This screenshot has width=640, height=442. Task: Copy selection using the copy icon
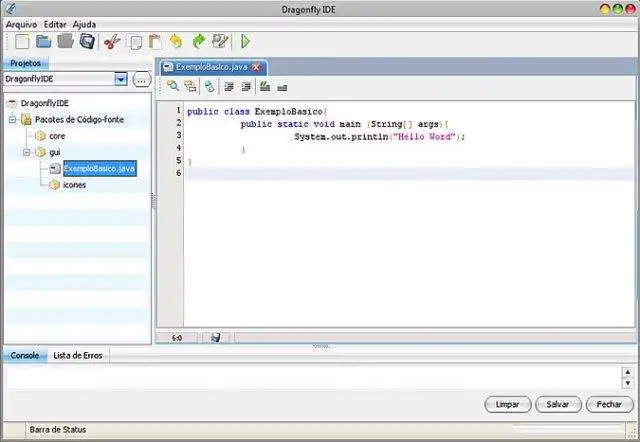(x=134, y=42)
